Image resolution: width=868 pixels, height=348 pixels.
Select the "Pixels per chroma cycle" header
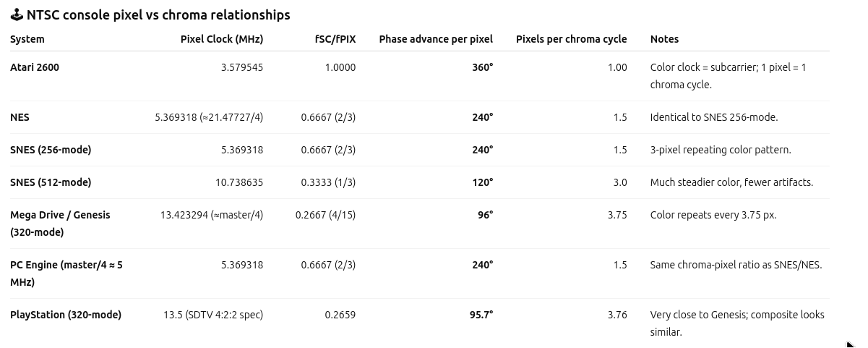571,39
